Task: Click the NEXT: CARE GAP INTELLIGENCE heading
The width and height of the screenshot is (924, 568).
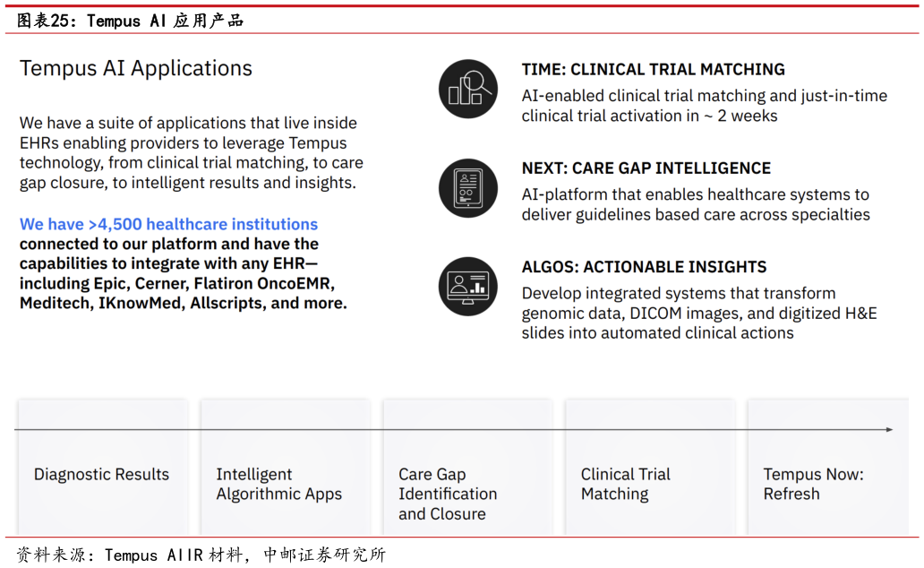Action: [646, 168]
